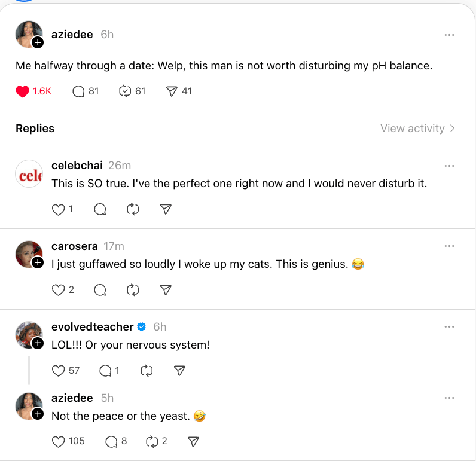Click celebchai's profile picture
This screenshot has height=461, width=476.
pos(29,174)
